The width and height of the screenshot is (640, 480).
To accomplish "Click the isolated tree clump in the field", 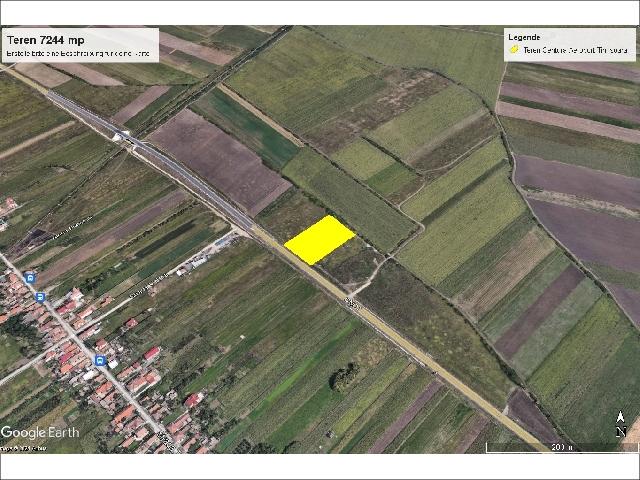I will [x=343, y=376].
